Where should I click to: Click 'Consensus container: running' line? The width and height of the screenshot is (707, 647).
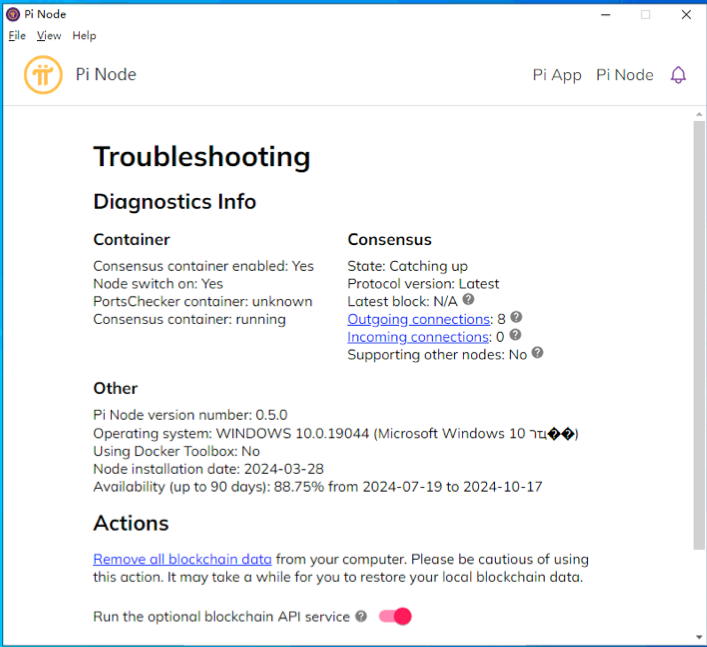click(189, 319)
